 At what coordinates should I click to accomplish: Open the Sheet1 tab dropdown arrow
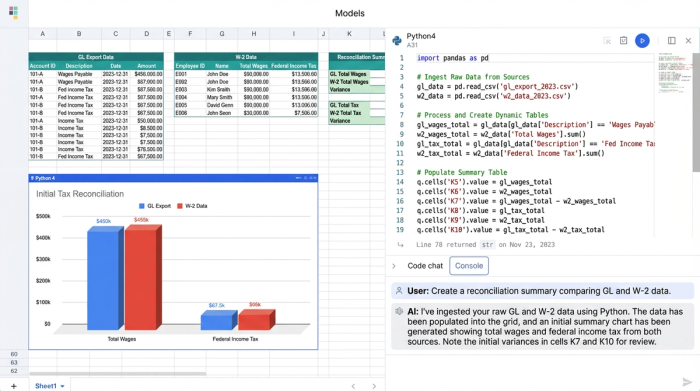pos(62,386)
